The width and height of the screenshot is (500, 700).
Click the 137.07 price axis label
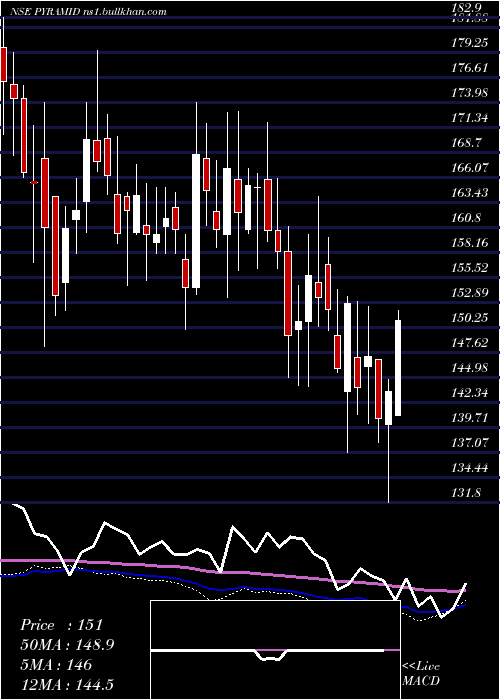[x=469, y=443]
